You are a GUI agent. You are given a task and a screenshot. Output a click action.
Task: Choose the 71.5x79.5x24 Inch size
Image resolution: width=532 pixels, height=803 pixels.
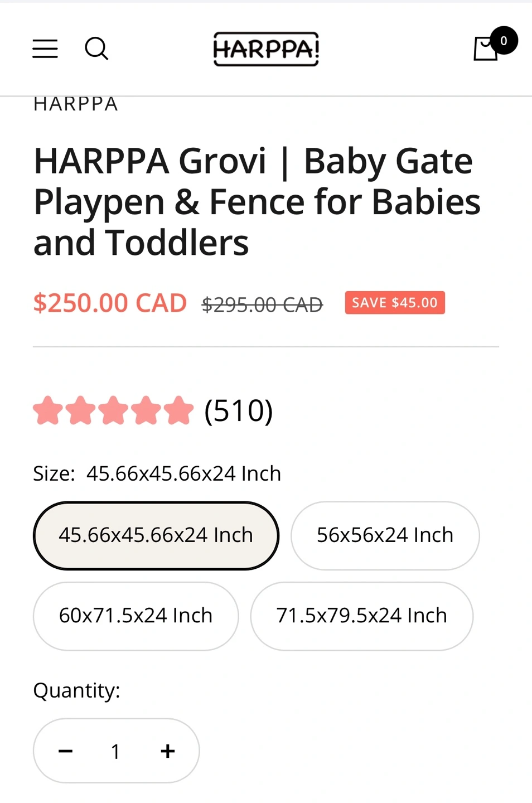tap(362, 616)
